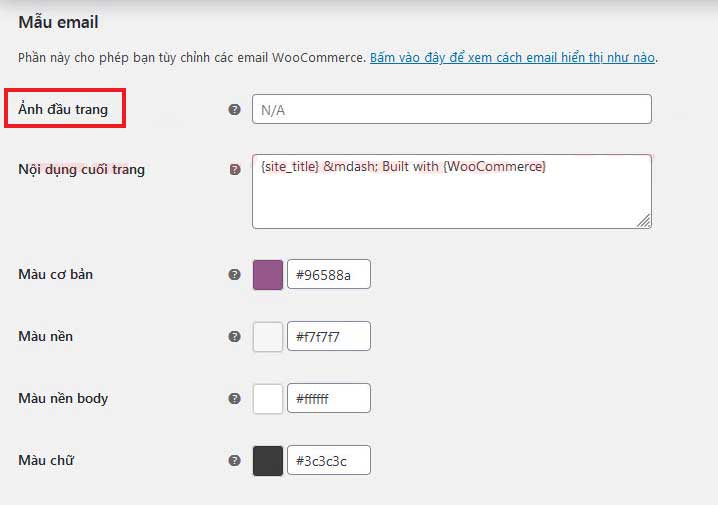Pick the white Màu nền body swatch
718x505 pixels.
pyautogui.click(x=268, y=398)
